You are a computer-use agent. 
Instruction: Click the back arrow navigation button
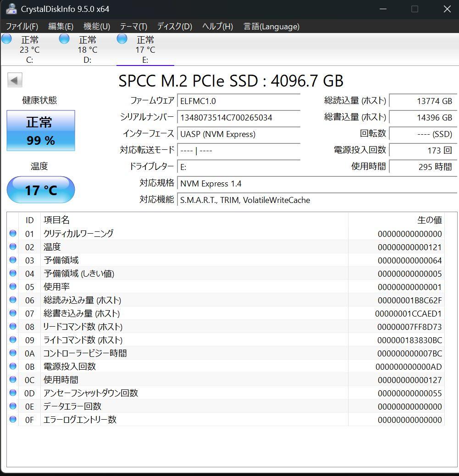pyautogui.click(x=14, y=80)
